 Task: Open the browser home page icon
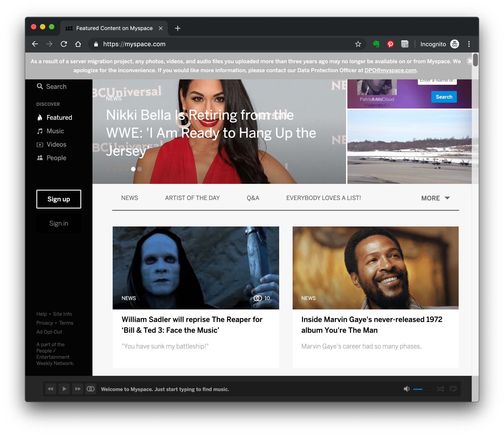pyautogui.click(x=78, y=44)
